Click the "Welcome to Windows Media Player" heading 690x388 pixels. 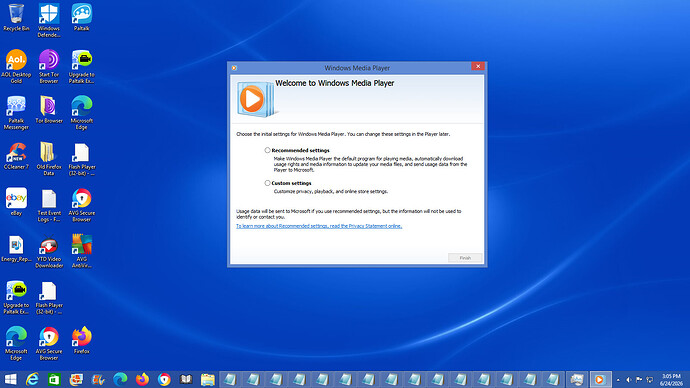pos(334,83)
